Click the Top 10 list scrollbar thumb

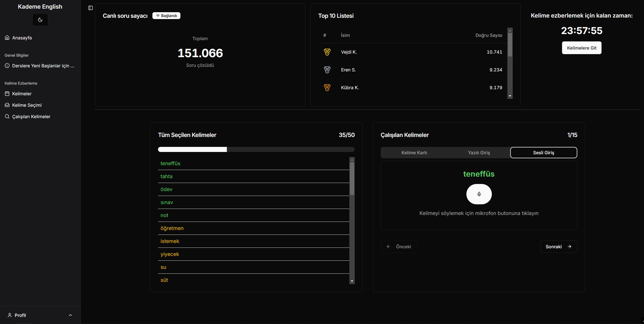(x=510, y=45)
